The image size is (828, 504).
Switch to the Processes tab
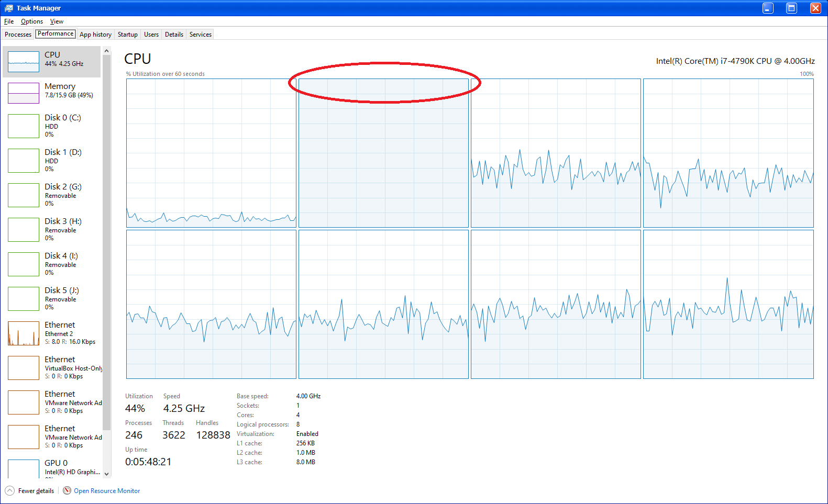(x=18, y=35)
